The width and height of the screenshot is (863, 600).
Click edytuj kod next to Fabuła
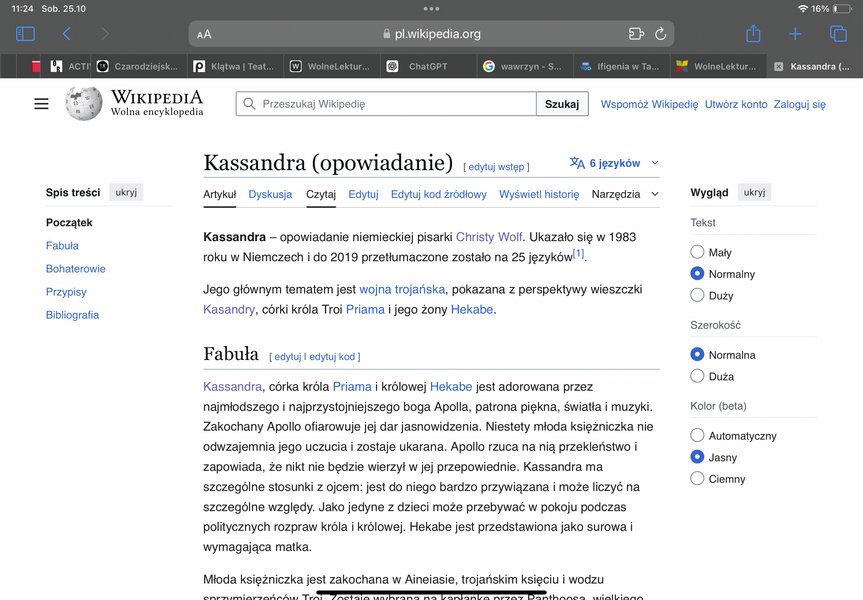pyautogui.click(x=332, y=357)
